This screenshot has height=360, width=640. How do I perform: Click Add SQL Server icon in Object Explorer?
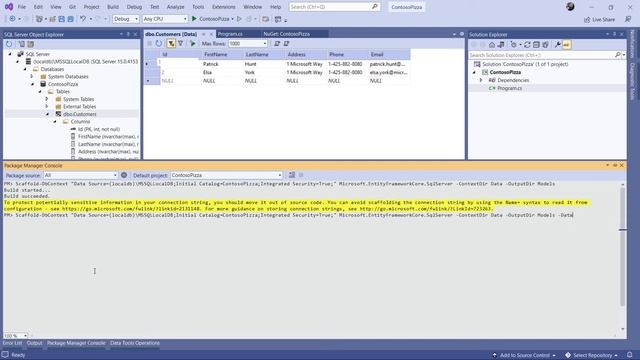click(x=21, y=44)
